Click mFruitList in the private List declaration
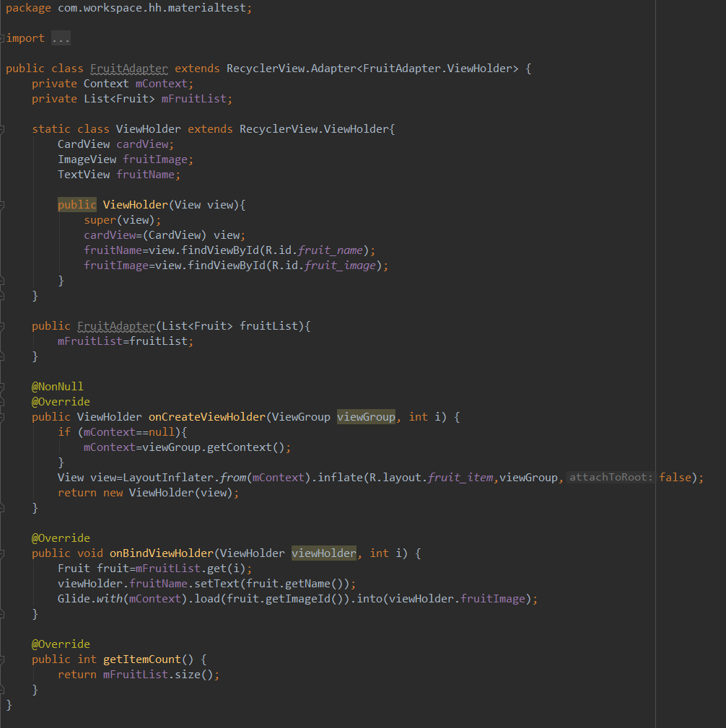 [193, 99]
